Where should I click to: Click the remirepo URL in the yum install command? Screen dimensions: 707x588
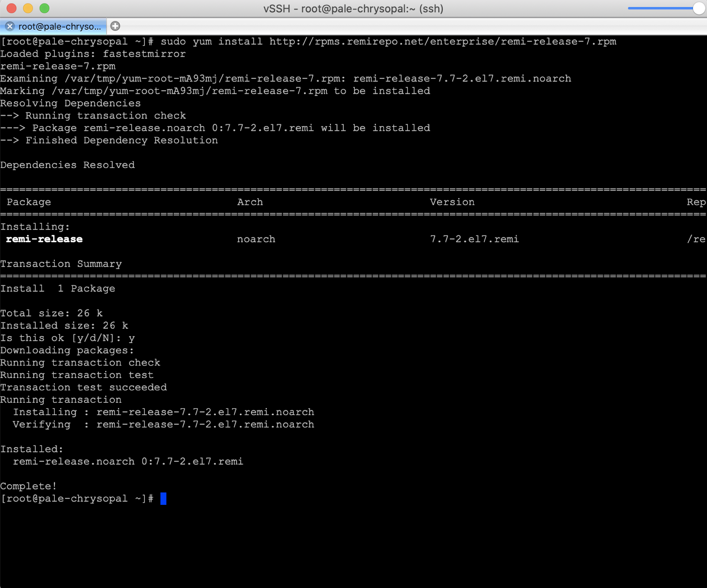pos(443,42)
